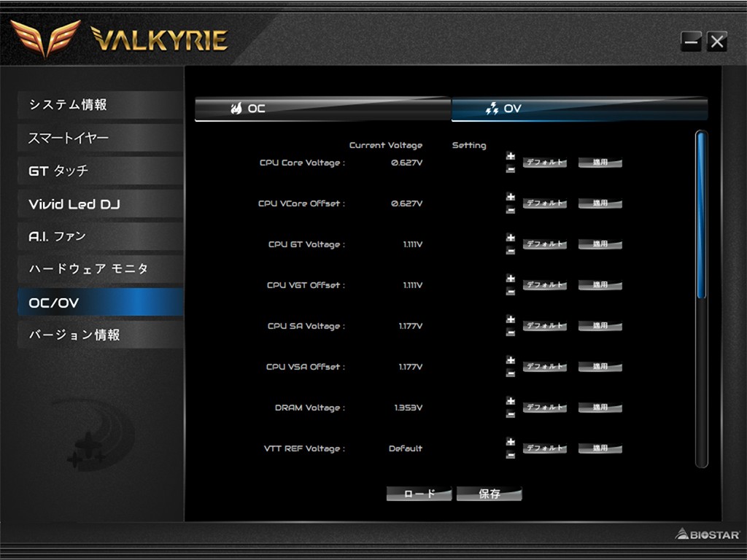Viewport: 747px width, 560px height.
Task: Click the ロード button
Action: pos(419,494)
